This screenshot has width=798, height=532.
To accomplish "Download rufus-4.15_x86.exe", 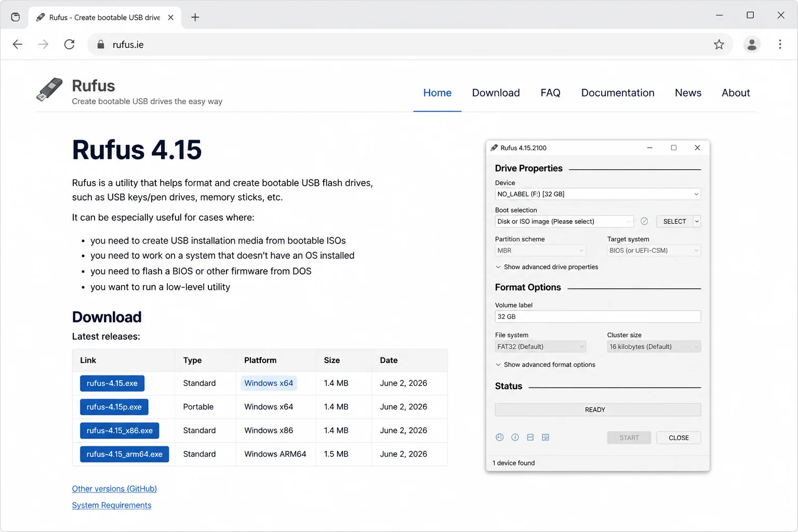I will tap(119, 431).
